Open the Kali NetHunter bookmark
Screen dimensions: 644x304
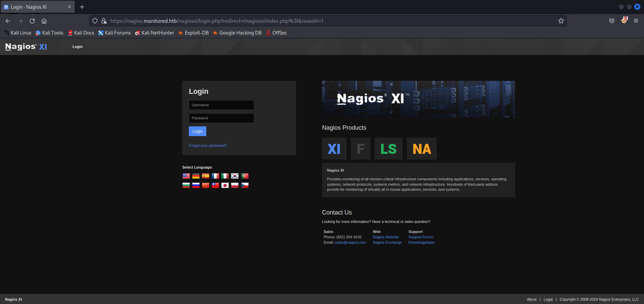pos(155,33)
